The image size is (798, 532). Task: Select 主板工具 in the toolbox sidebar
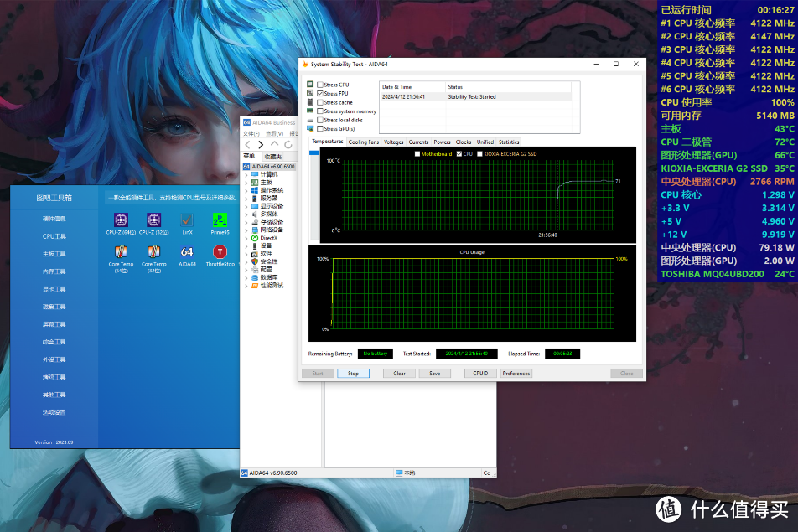(54, 254)
